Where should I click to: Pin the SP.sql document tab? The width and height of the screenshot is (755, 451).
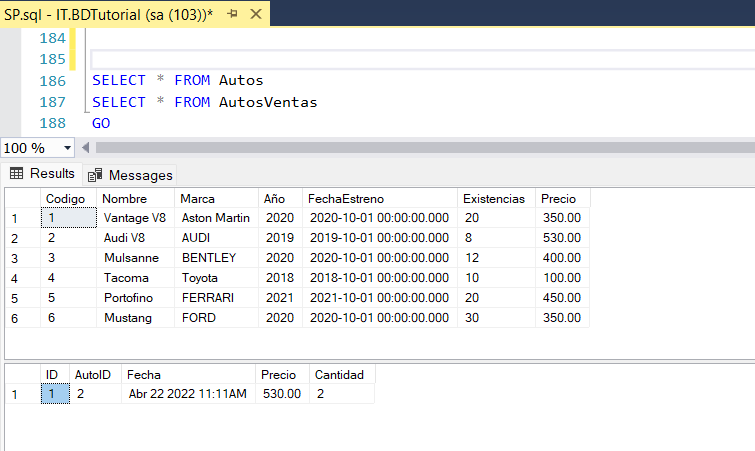coord(233,14)
